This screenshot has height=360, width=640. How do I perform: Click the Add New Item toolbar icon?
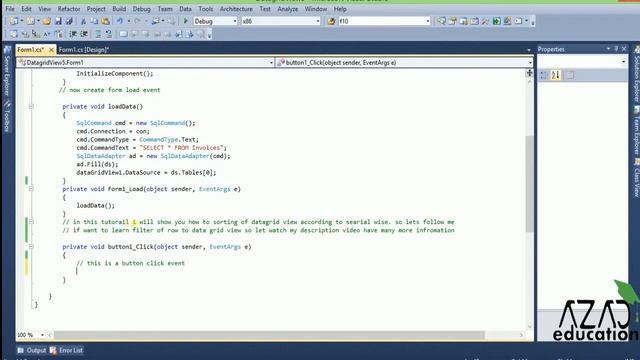pos(31,21)
